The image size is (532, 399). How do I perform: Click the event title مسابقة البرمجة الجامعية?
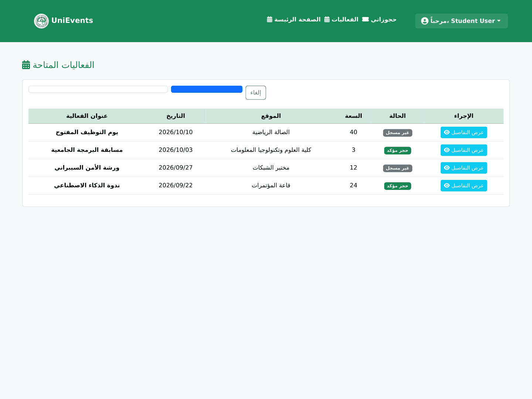coord(87,150)
